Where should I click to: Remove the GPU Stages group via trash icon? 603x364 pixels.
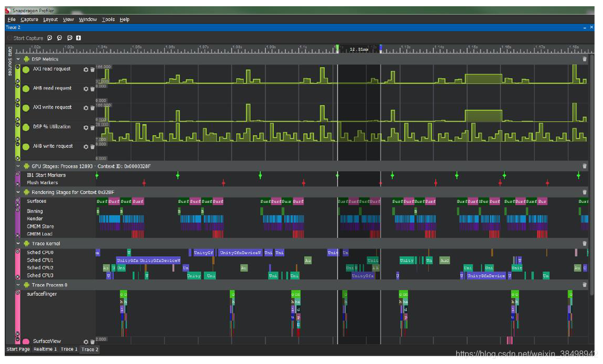coord(585,166)
